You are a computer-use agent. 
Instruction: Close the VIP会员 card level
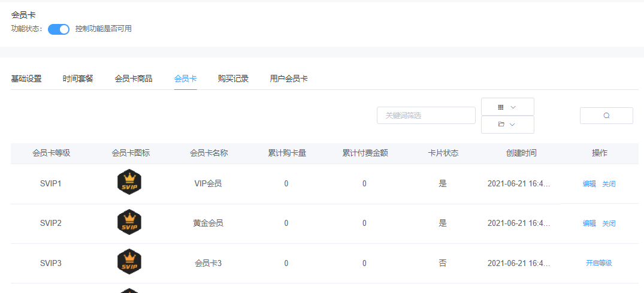click(609, 184)
